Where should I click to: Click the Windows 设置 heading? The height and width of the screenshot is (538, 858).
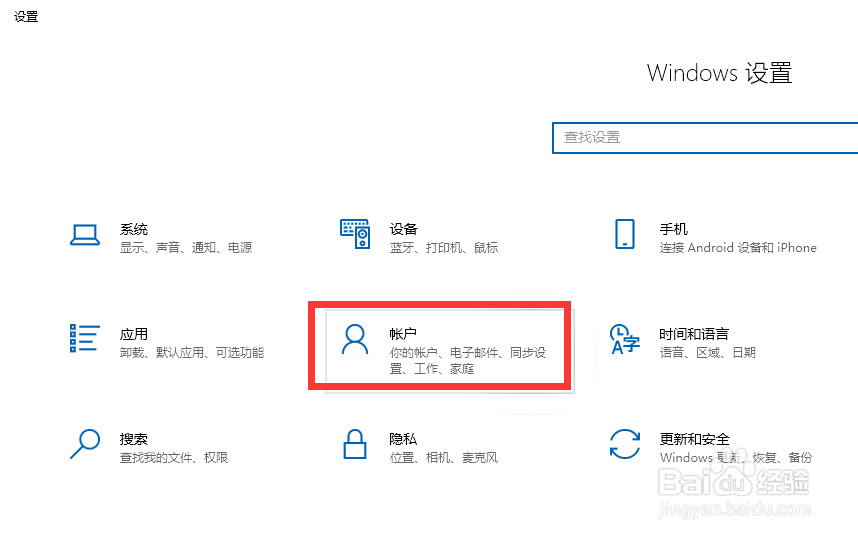coord(720,73)
